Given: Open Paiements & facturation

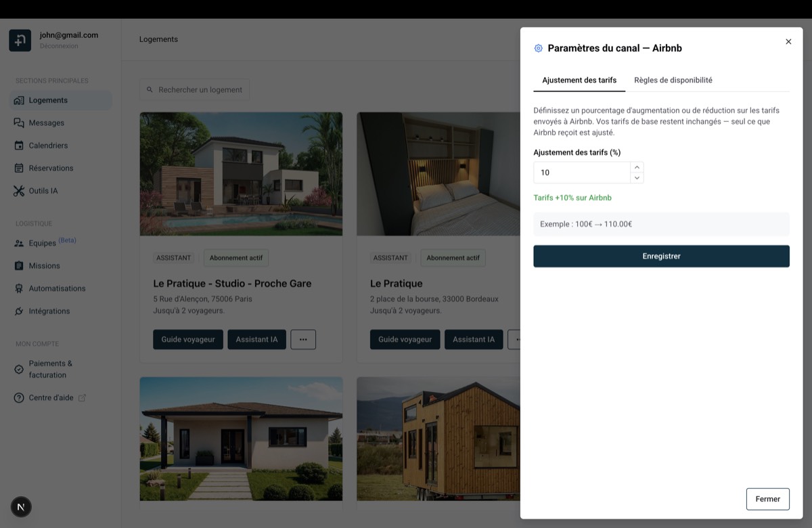Looking at the screenshot, I should point(54,369).
